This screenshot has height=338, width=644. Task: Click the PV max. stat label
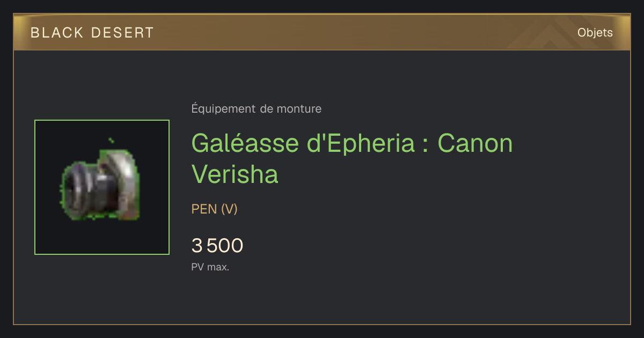(x=210, y=267)
